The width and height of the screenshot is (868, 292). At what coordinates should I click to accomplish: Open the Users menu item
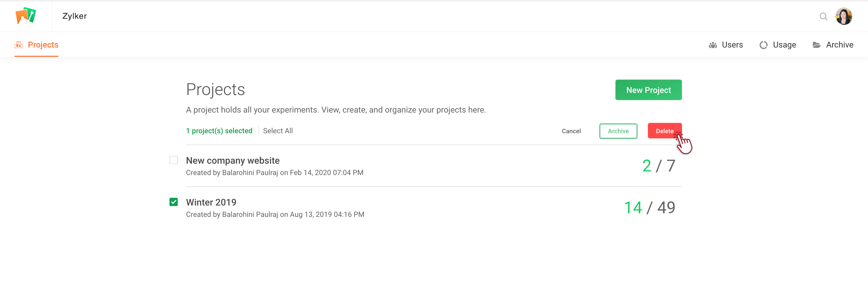(732, 45)
